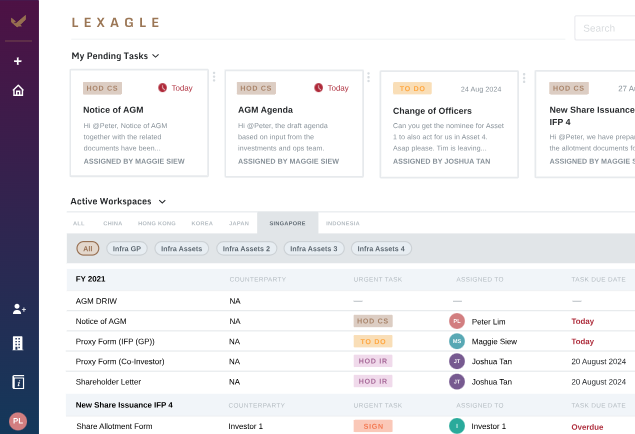635x434 pixels.
Task: Click the Overdue due date text
Action: tap(587, 427)
